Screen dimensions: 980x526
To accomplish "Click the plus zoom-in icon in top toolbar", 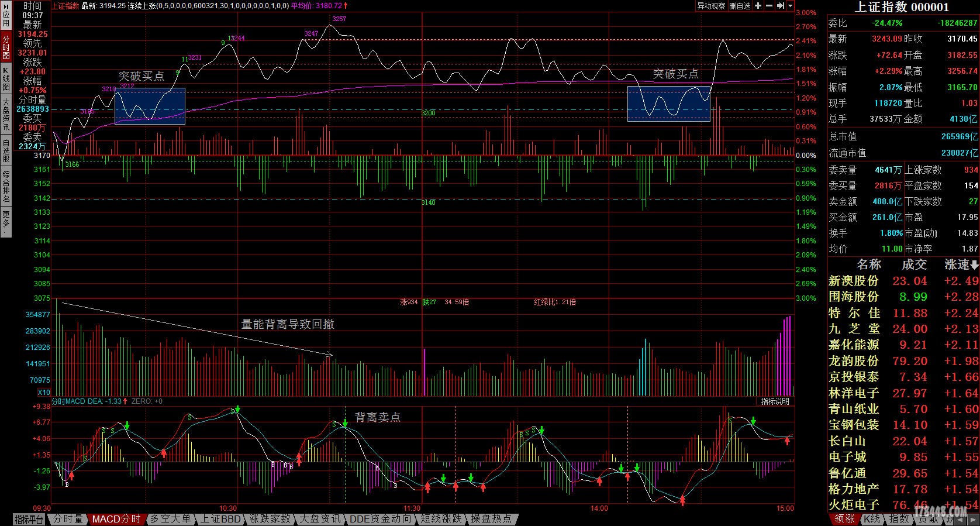I will (758, 6).
